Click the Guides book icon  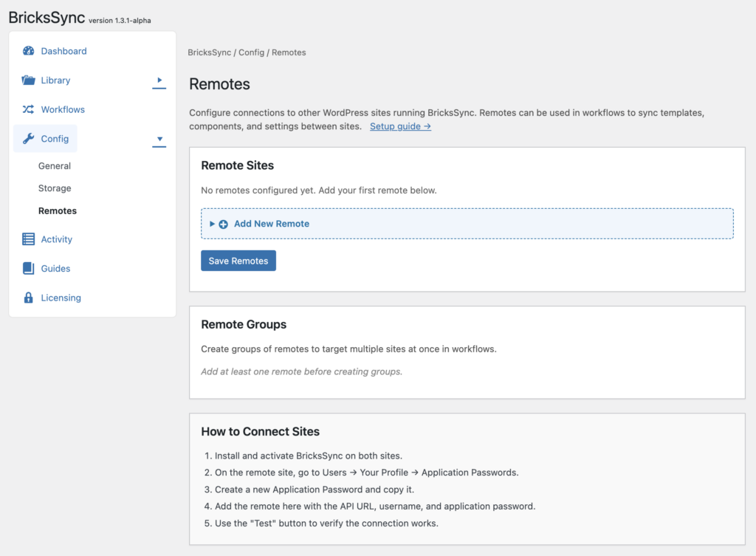click(x=28, y=269)
